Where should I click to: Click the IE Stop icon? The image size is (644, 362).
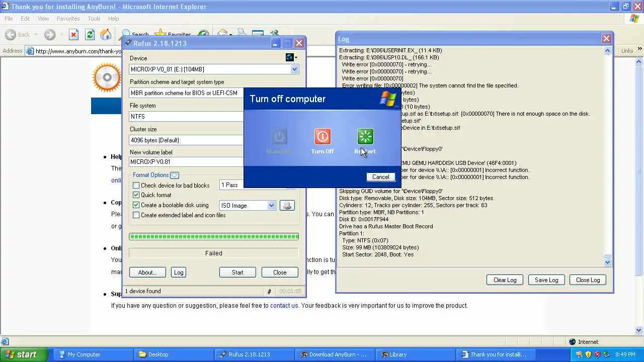(x=74, y=35)
